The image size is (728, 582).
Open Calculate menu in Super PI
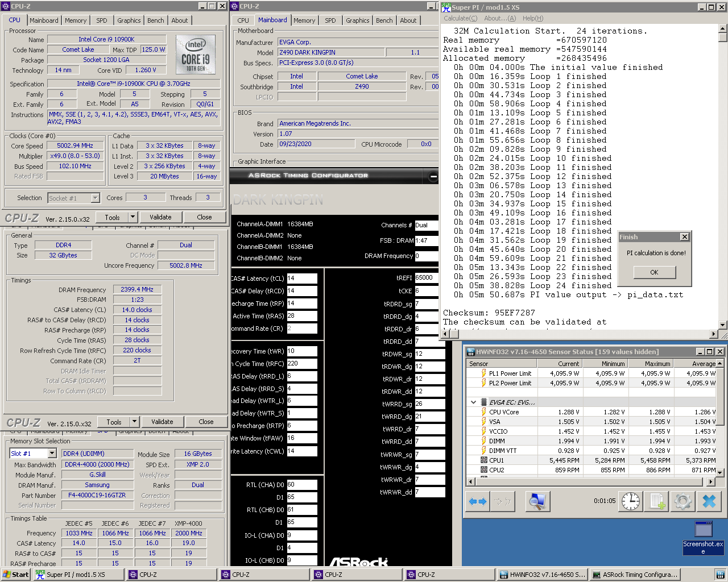[461, 18]
